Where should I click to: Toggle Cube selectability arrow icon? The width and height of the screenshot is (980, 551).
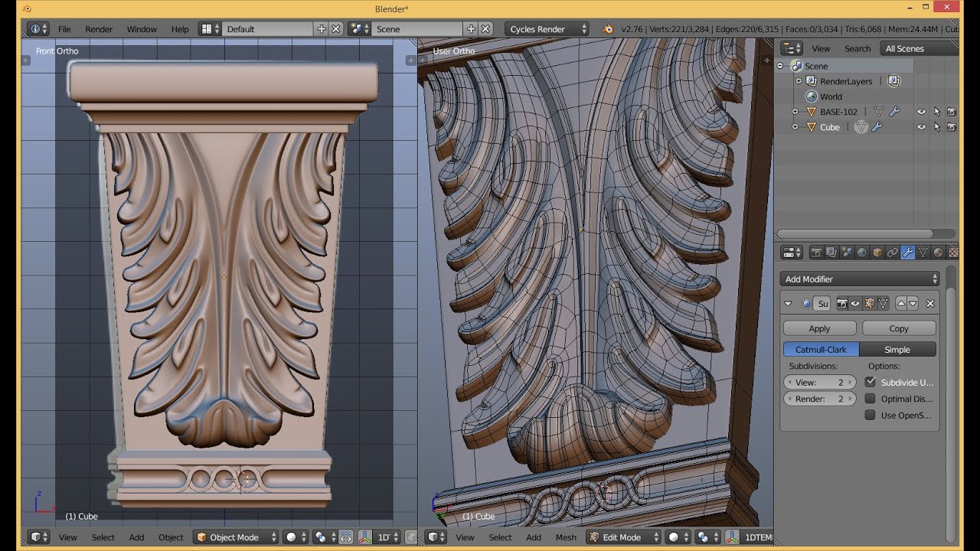[937, 127]
